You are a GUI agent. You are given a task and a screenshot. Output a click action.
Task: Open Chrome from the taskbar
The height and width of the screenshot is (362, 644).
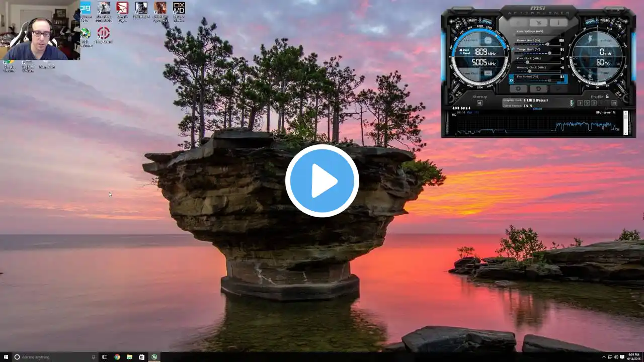click(x=117, y=357)
